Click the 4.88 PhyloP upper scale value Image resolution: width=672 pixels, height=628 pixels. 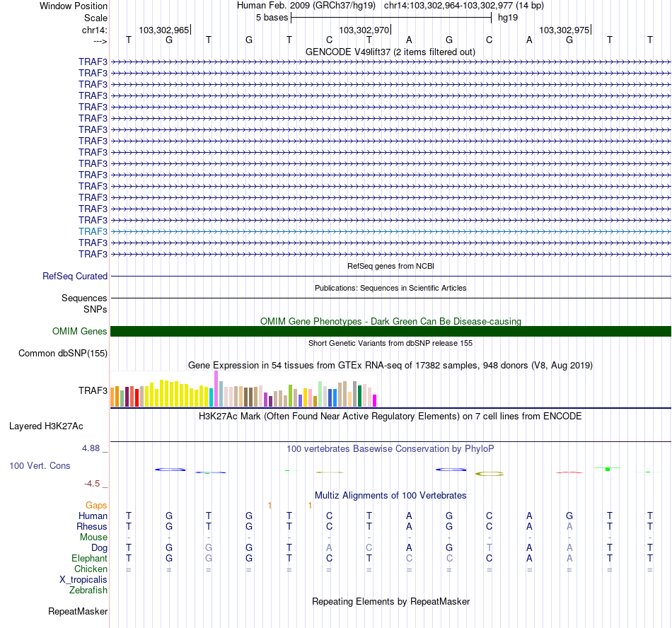[91, 448]
